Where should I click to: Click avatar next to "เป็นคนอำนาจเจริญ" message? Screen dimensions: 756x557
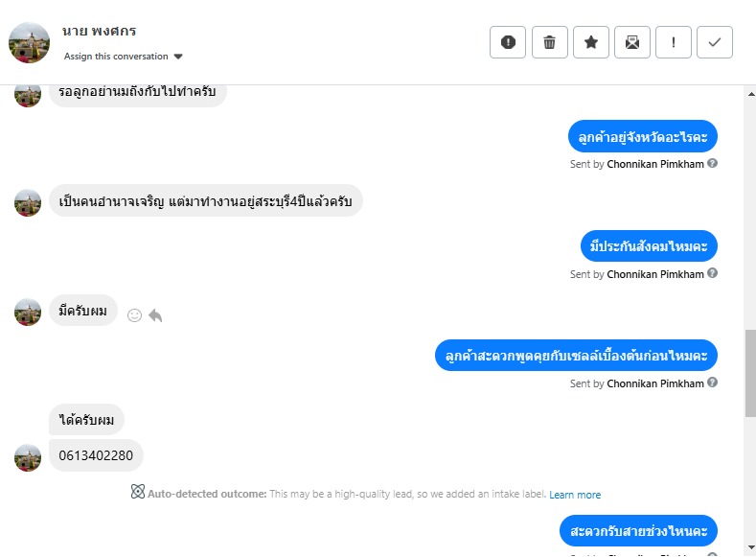(x=28, y=202)
